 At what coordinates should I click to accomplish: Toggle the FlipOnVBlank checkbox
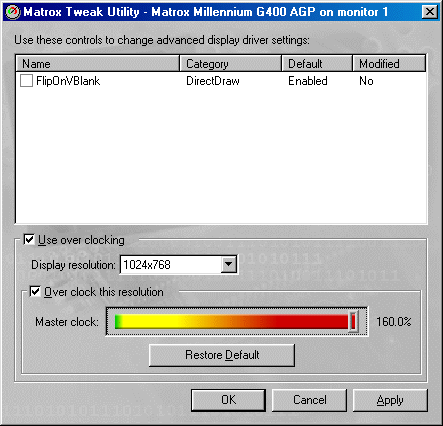(26, 81)
